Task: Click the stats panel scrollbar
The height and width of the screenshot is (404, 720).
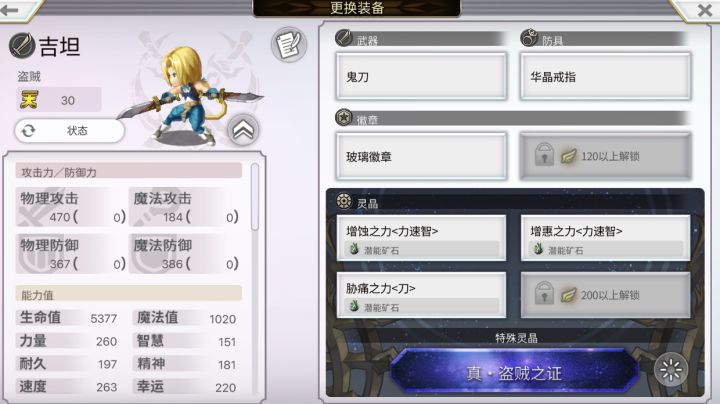Action: (x=255, y=196)
